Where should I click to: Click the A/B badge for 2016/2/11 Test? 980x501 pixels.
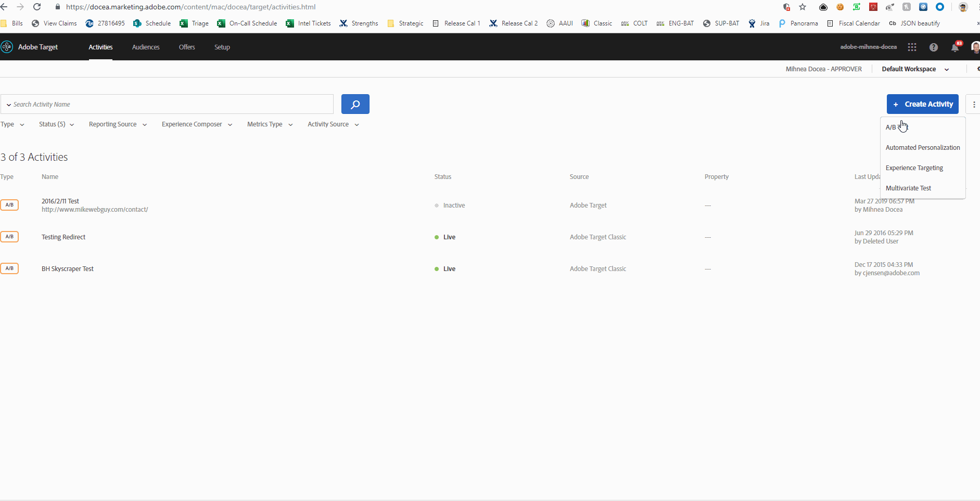(9, 205)
